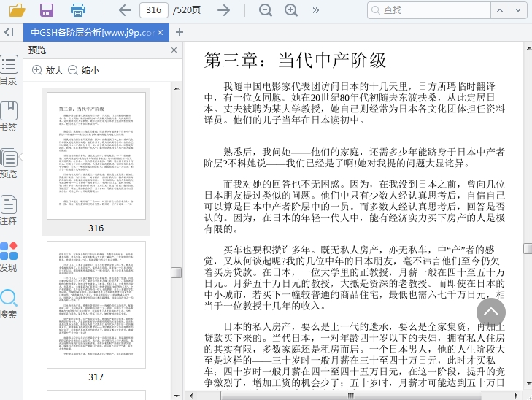Click the thumbnail panel scroll-up arrow
This screenshot has width=532, height=400.
[x=177, y=88]
